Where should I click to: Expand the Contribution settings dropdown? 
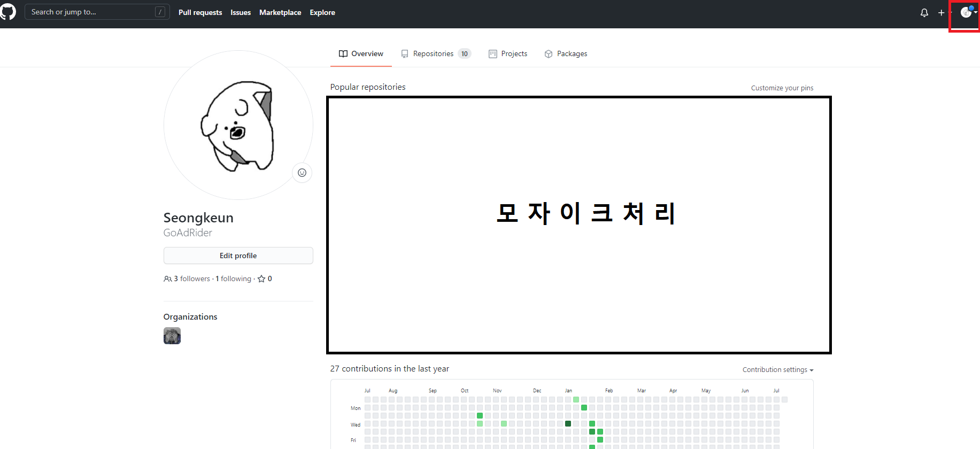[778, 369]
